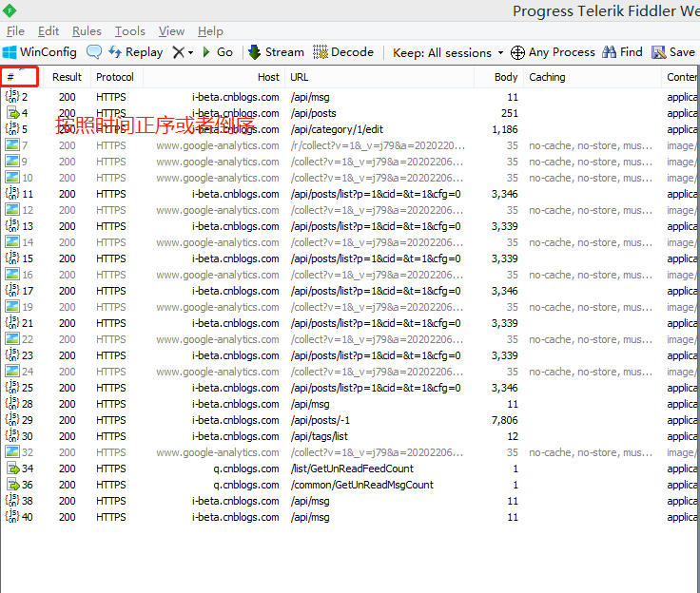The width and height of the screenshot is (700, 593).
Task: Click body size 251 cell
Action: [x=510, y=113]
